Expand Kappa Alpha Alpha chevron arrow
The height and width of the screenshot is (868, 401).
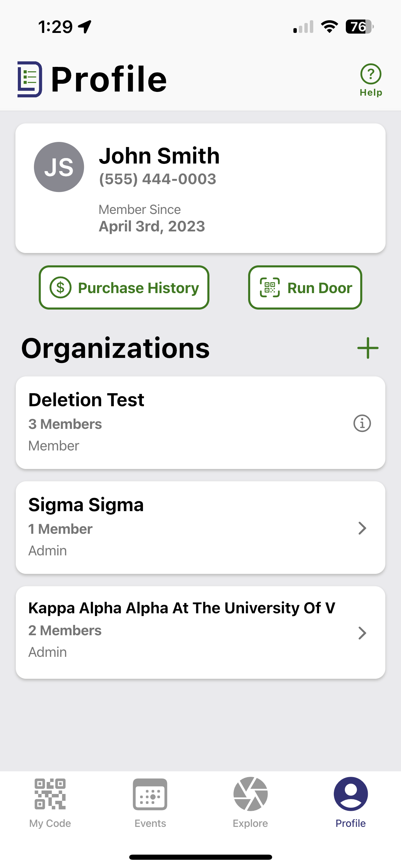point(362,633)
